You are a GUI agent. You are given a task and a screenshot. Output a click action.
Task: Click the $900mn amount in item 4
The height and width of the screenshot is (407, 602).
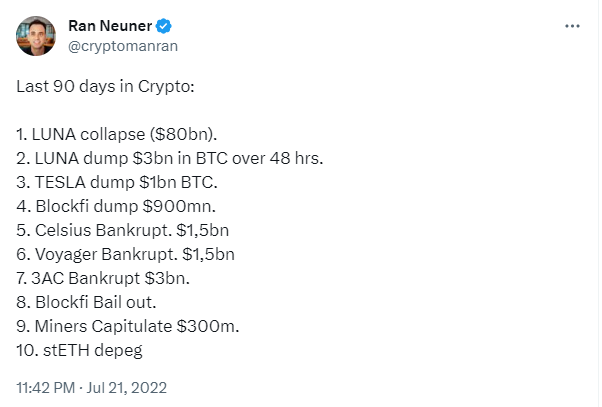(177, 207)
